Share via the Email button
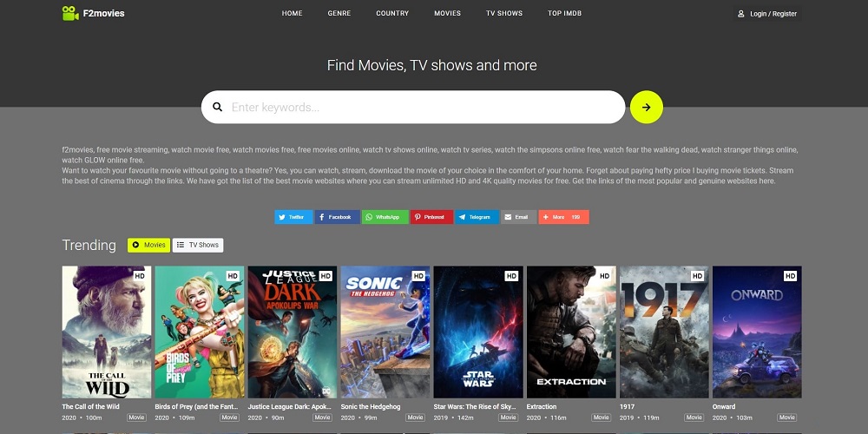 pos(519,217)
